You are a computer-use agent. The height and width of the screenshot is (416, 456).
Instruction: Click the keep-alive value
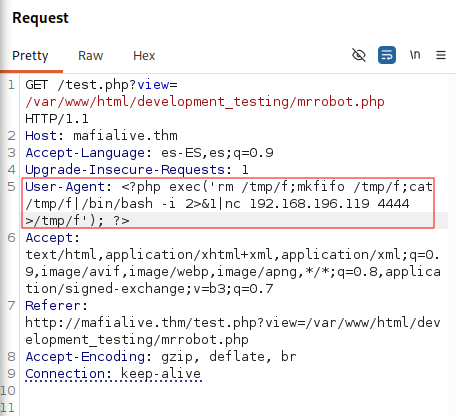tap(161, 374)
